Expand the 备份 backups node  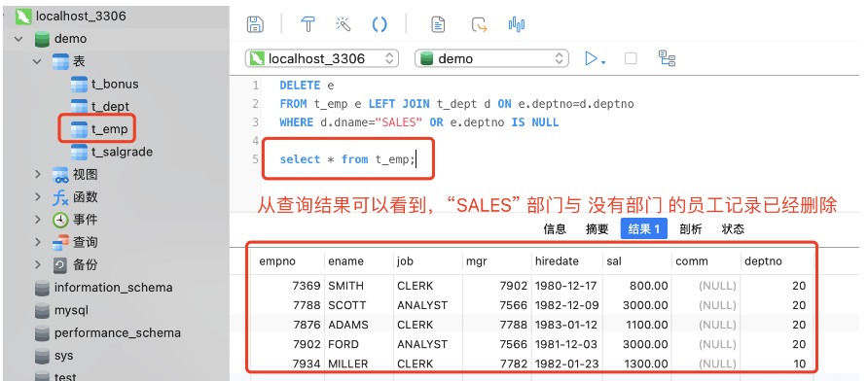point(38,265)
